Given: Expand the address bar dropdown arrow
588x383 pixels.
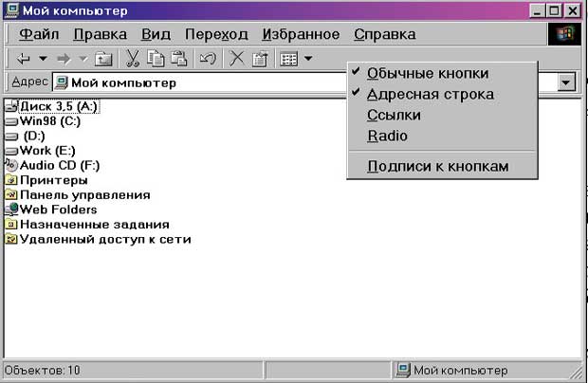Looking at the screenshot, I should coord(566,82).
